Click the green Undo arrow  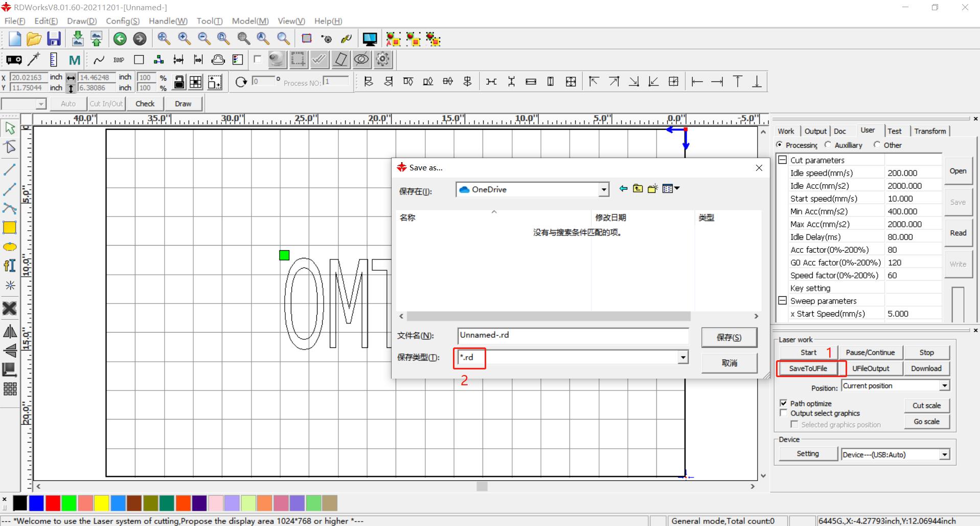pyautogui.click(x=120, y=39)
